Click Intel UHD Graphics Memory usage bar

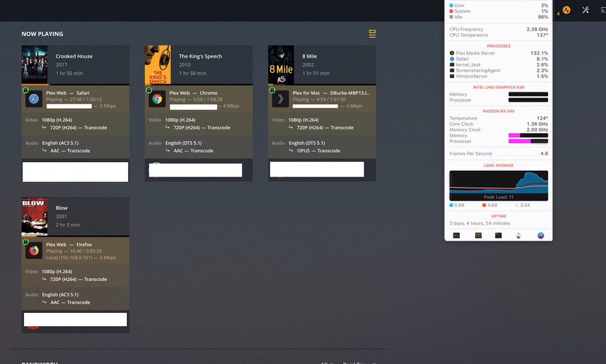pyautogui.click(x=528, y=94)
